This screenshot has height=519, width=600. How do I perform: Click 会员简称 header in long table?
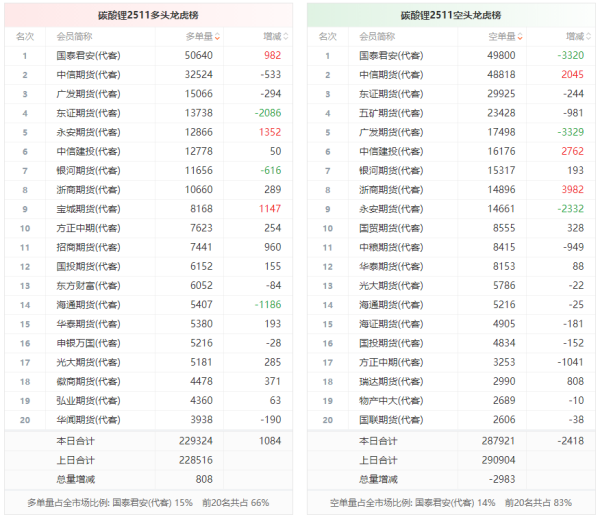pos(74,37)
